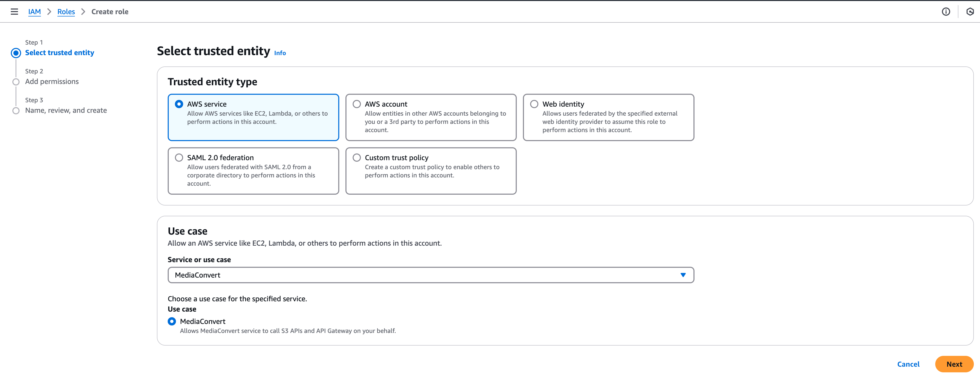The image size is (980, 378).
Task: Click the Add permissions step label
Action: click(x=52, y=81)
